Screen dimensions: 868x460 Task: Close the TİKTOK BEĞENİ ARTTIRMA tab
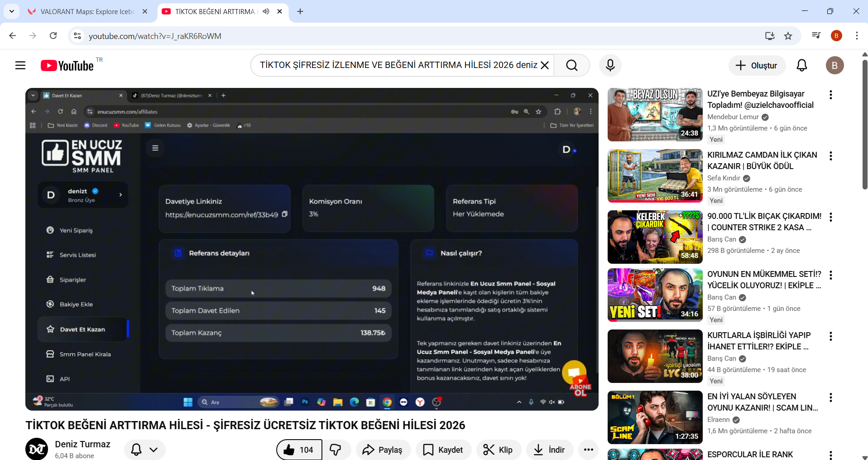coord(280,11)
